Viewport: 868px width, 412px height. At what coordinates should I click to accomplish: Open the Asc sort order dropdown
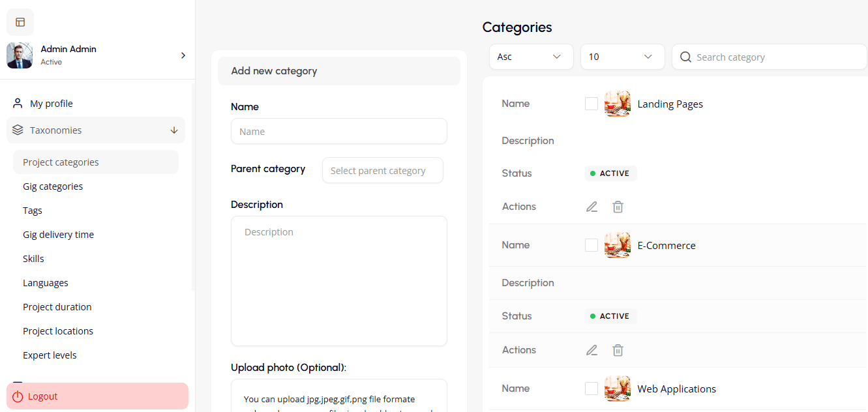(531, 57)
